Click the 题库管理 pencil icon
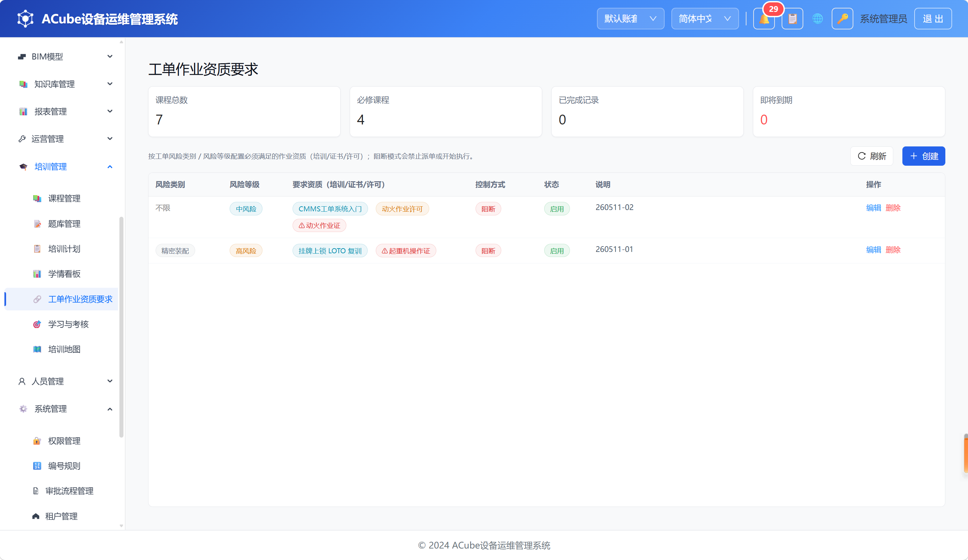 37,224
